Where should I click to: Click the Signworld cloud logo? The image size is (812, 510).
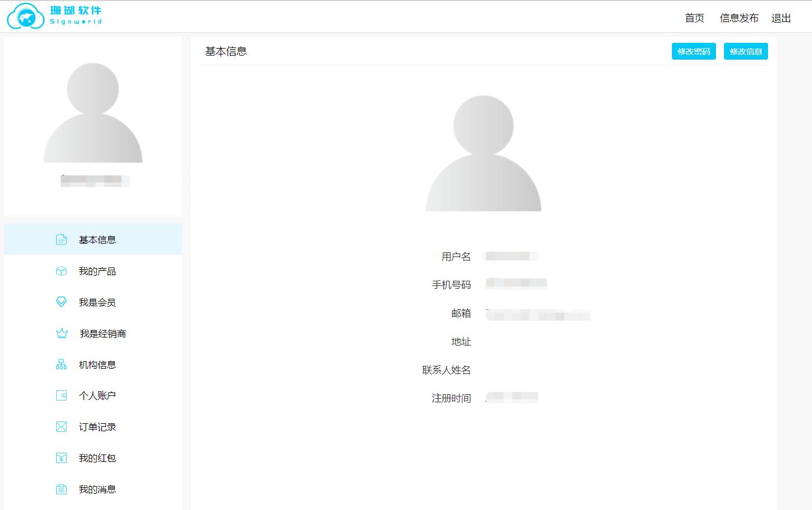pyautogui.click(x=25, y=16)
